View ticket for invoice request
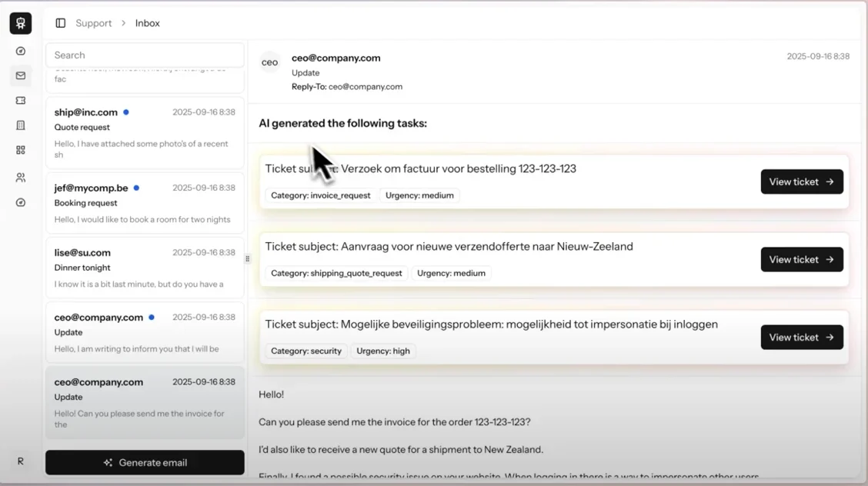 (x=802, y=182)
